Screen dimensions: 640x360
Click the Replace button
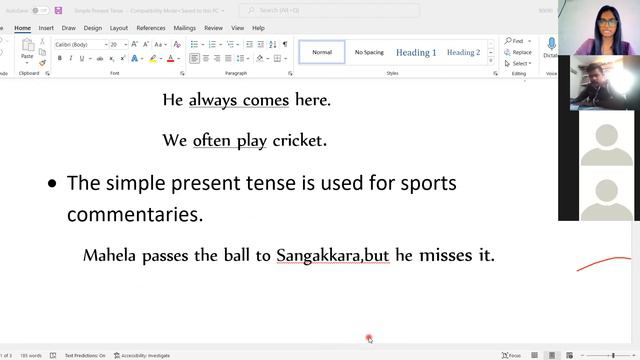pyautogui.click(x=518, y=52)
